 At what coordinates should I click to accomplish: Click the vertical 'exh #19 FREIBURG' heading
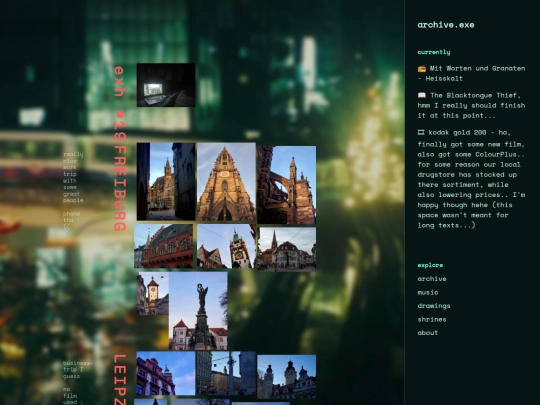pyautogui.click(x=120, y=148)
